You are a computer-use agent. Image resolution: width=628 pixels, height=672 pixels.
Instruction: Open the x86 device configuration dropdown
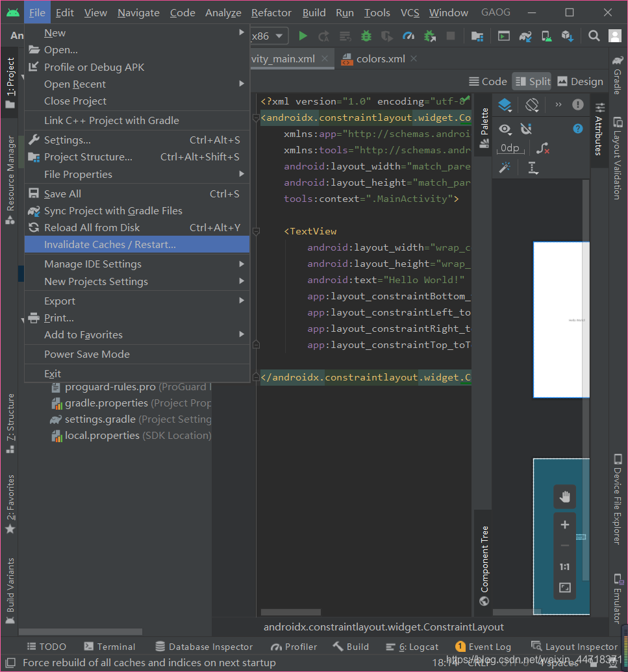click(x=268, y=36)
